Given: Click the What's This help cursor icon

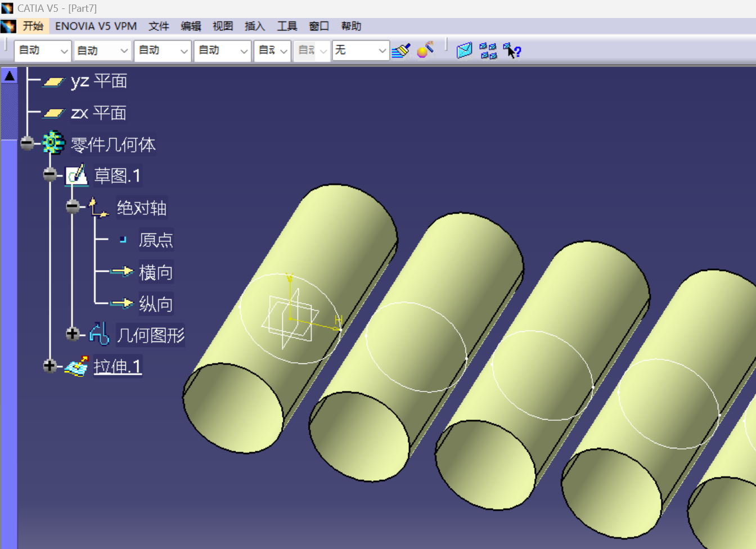Looking at the screenshot, I should coord(512,51).
